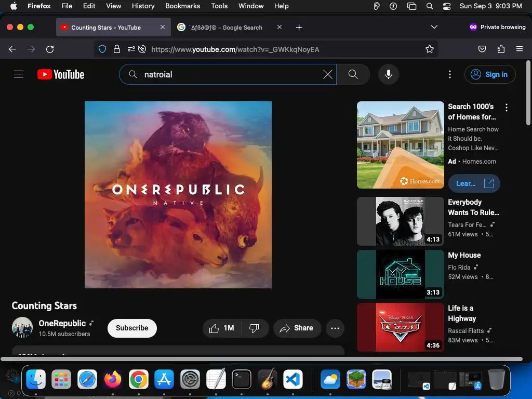Close the Google Search tab
Image resolution: width=532 pixels, height=399 pixels.
tap(279, 27)
